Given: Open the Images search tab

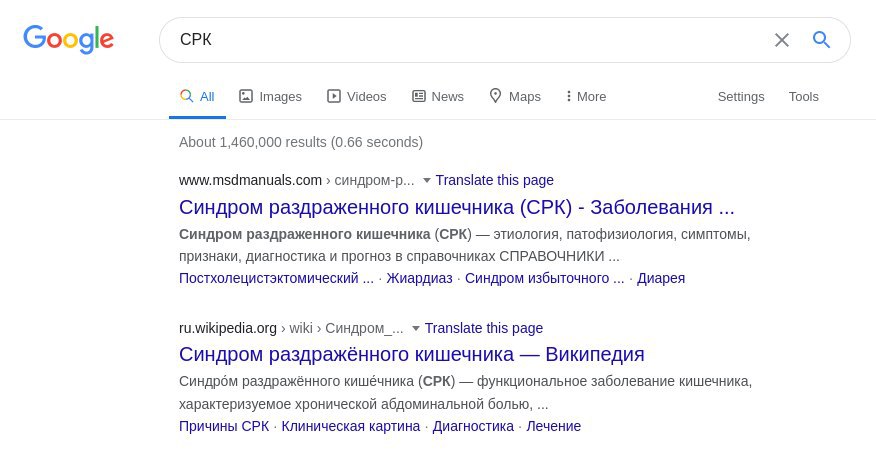Looking at the screenshot, I should [x=270, y=97].
